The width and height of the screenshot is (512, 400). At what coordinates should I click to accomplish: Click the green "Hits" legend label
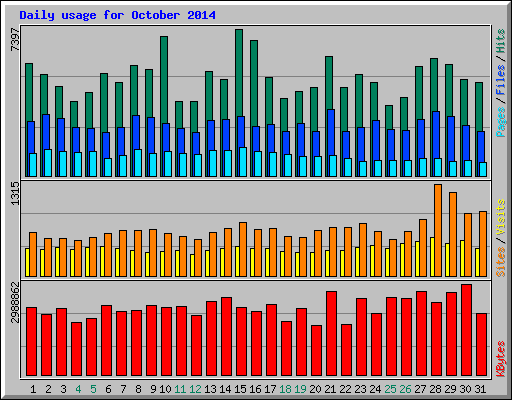[x=500, y=41]
